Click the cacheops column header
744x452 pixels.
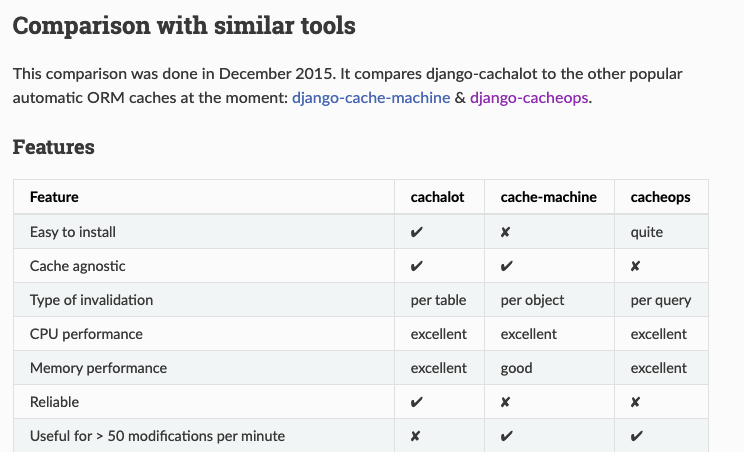pyautogui.click(x=660, y=197)
